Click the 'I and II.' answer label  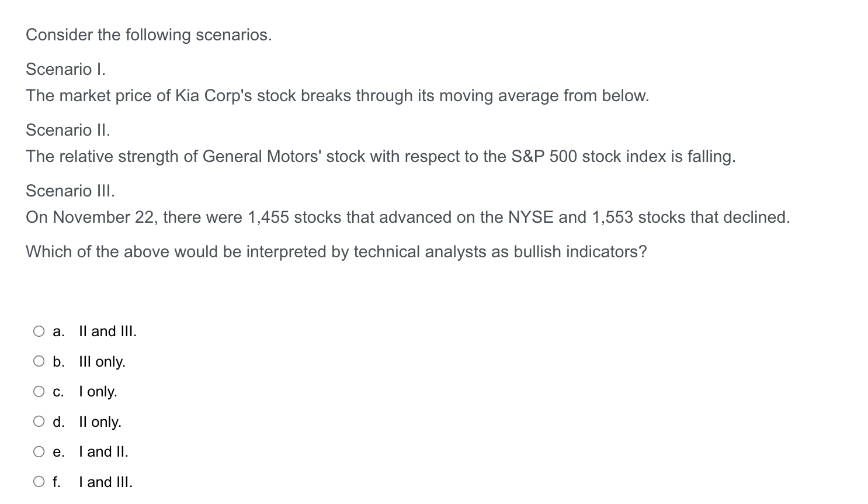click(x=103, y=452)
